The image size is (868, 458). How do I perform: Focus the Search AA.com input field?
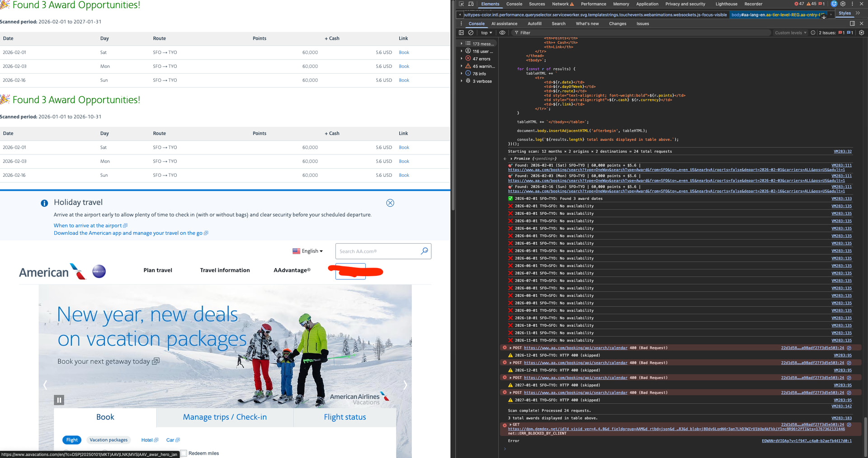pos(378,251)
